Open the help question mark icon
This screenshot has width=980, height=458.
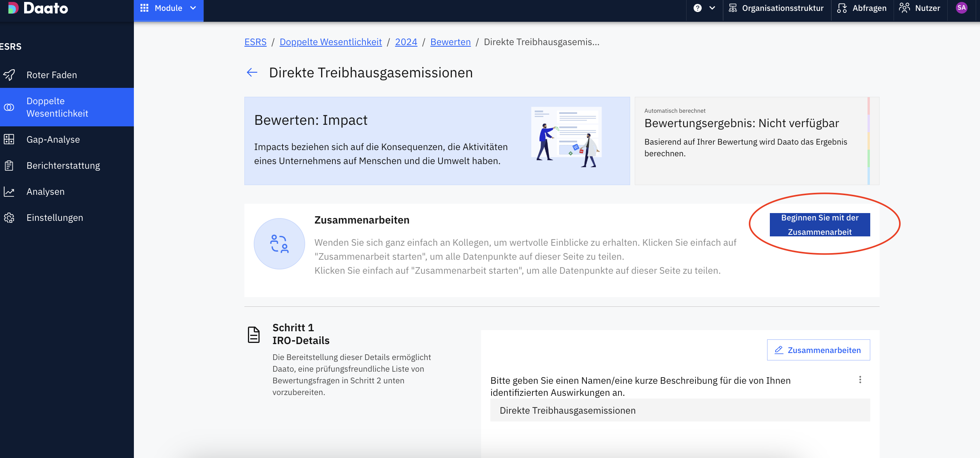pyautogui.click(x=697, y=8)
